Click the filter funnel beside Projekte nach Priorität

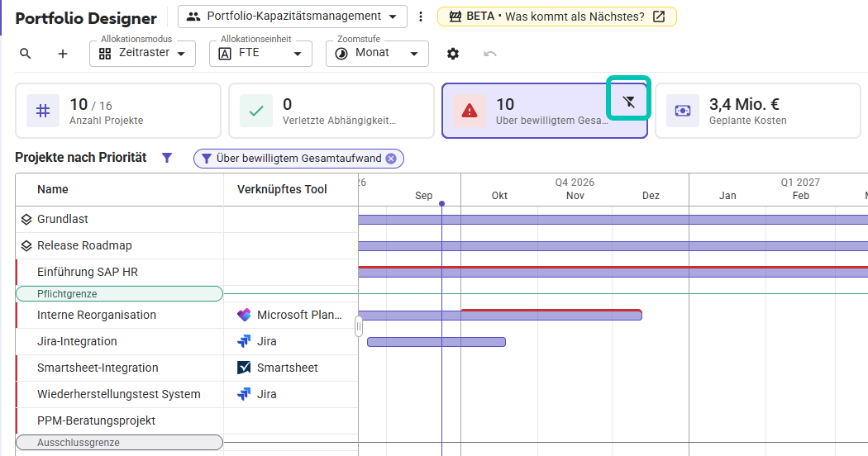point(167,158)
